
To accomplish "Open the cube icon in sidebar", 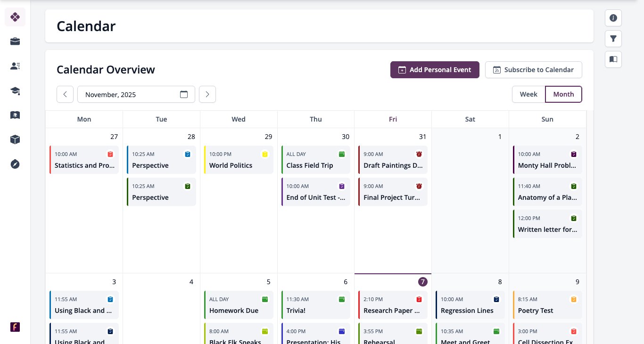I will click(x=15, y=139).
